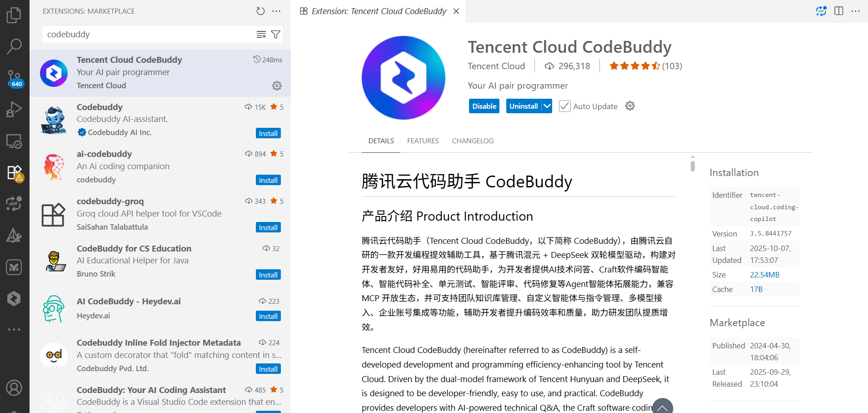This screenshot has height=413, width=868.
Task: Open editor more actions ellipsis
Action: (x=855, y=11)
